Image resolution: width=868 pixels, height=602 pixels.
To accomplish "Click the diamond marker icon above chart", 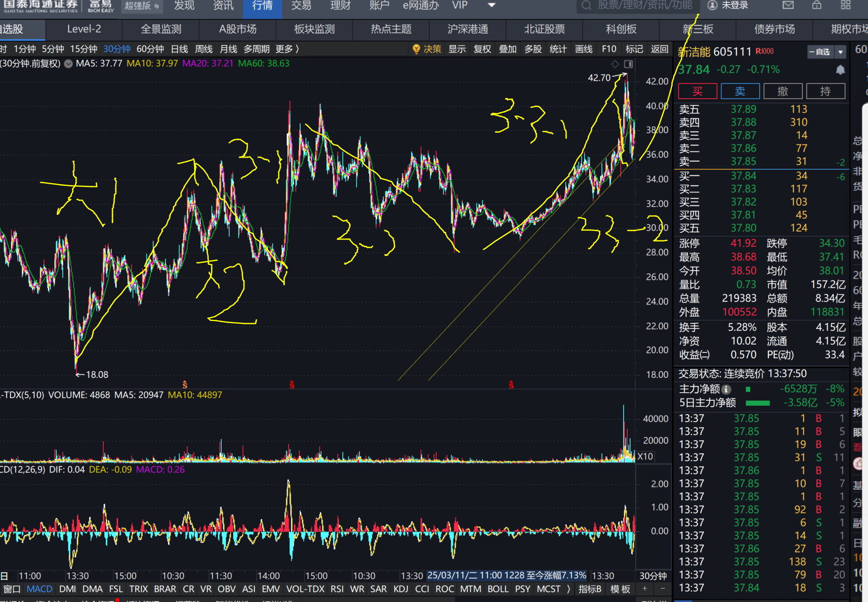I will coord(615,64).
